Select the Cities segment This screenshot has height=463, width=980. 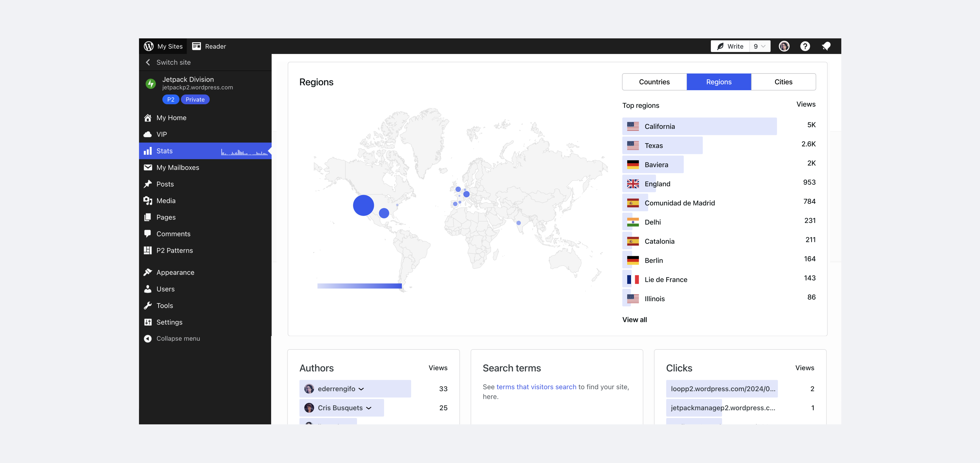(x=783, y=82)
